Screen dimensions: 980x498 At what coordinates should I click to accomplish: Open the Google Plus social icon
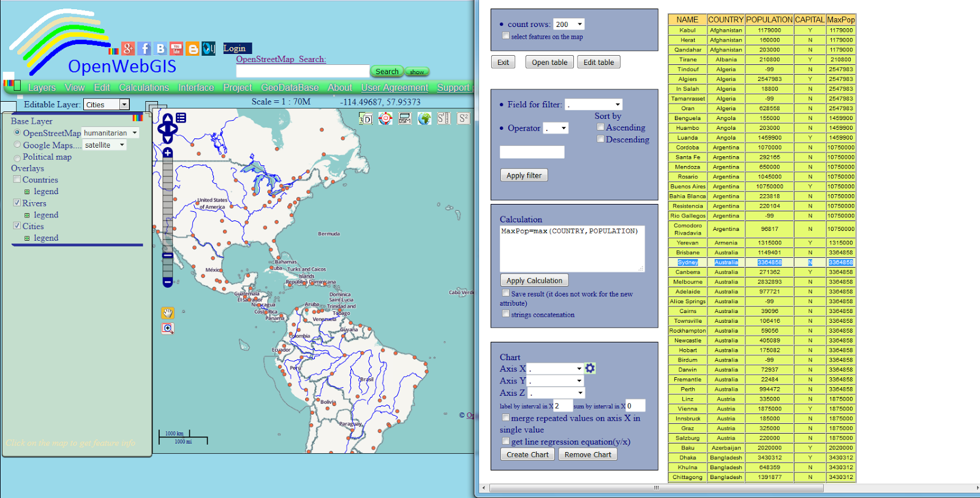128,48
